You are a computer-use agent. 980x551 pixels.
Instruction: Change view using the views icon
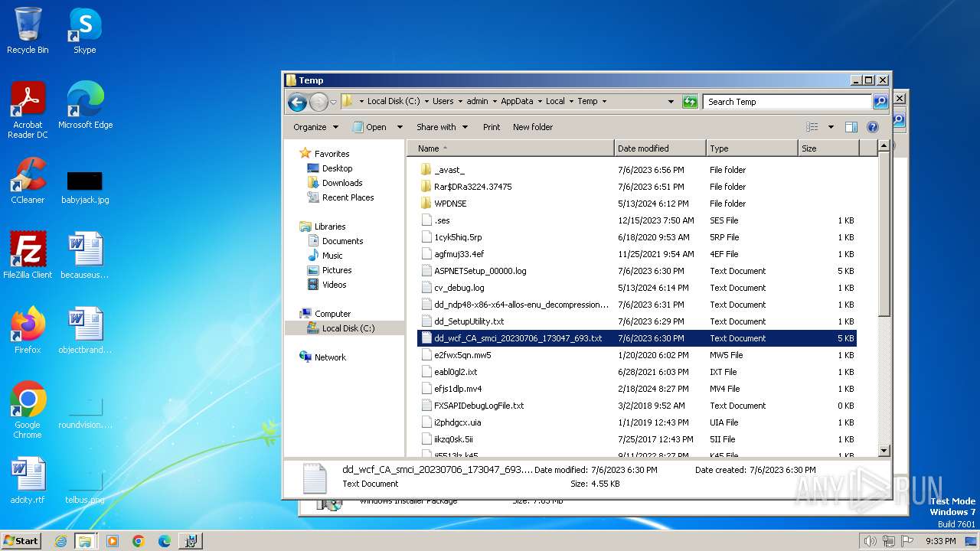pos(812,127)
